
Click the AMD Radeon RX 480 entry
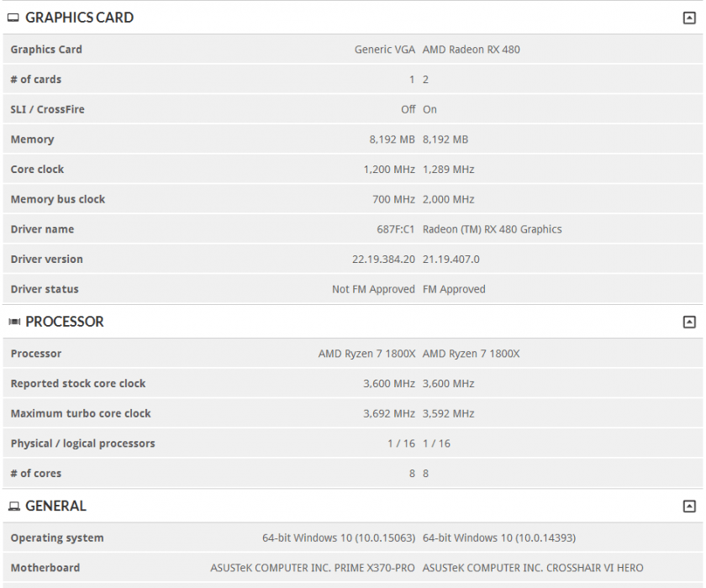[471, 49]
